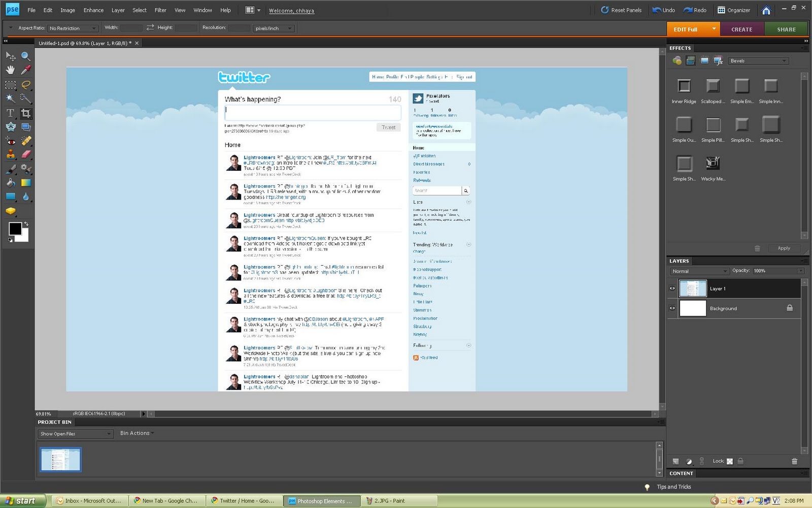The height and width of the screenshot is (508, 812).
Task: Activate the Crop tool
Action: tap(26, 113)
